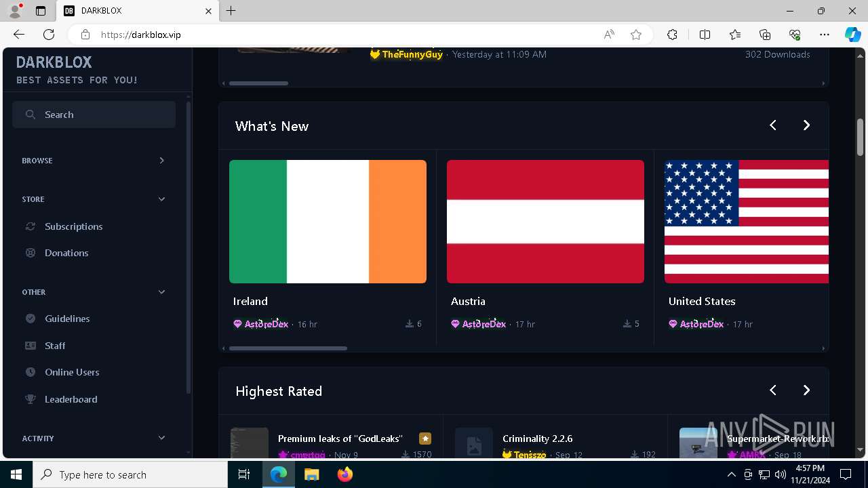Open Firefox from the taskbar
The image size is (868, 488).
(345, 474)
